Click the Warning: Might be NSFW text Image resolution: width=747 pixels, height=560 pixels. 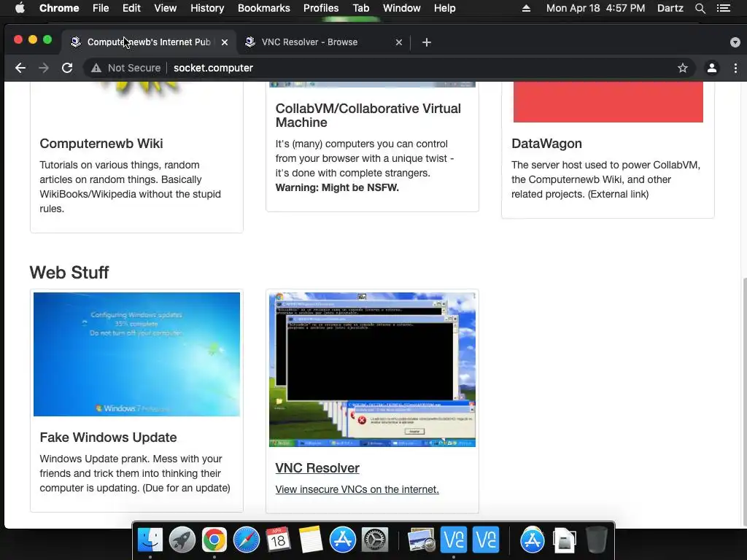pyautogui.click(x=337, y=187)
